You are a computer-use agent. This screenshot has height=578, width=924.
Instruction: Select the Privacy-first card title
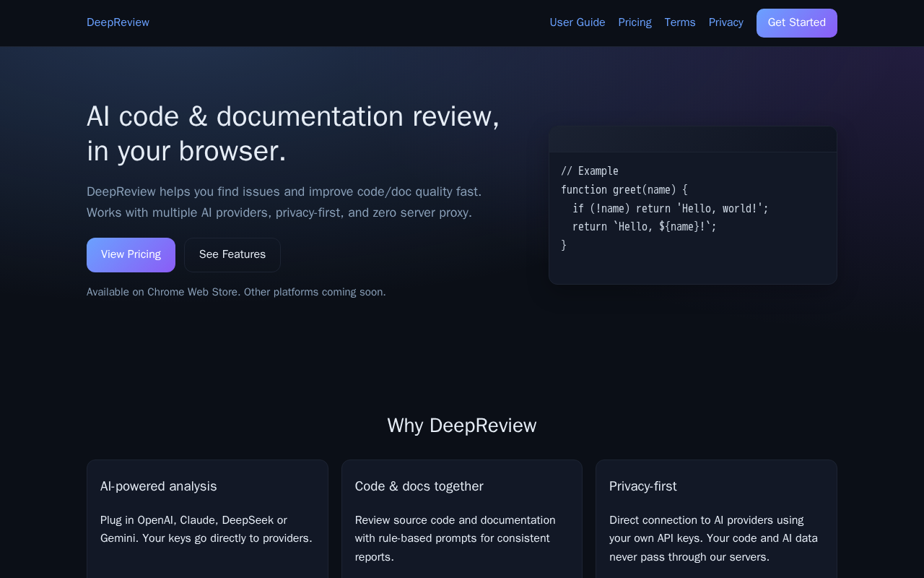click(x=643, y=486)
